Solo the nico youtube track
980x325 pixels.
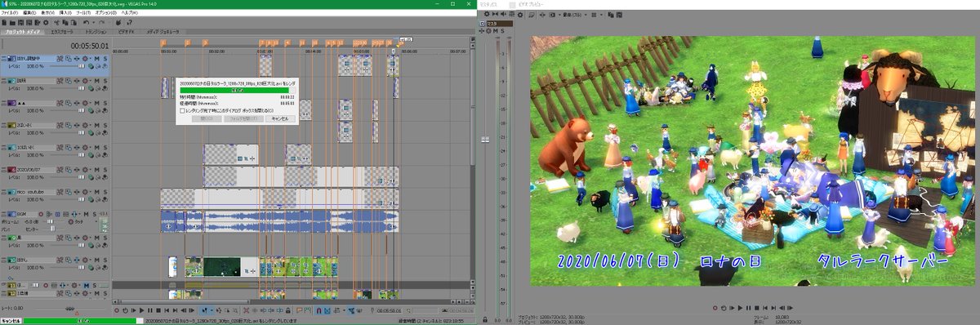point(105,192)
